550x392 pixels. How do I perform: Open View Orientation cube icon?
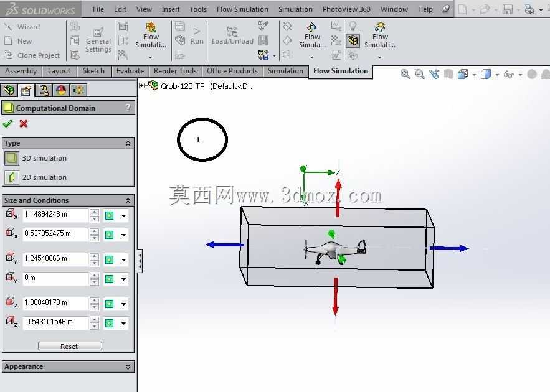463,74
